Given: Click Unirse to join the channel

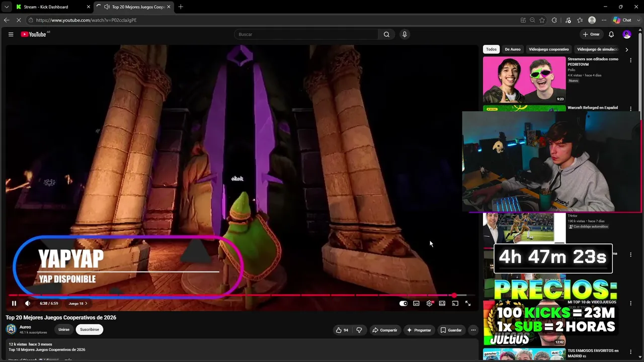Looking at the screenshot, I should (64, 330).
